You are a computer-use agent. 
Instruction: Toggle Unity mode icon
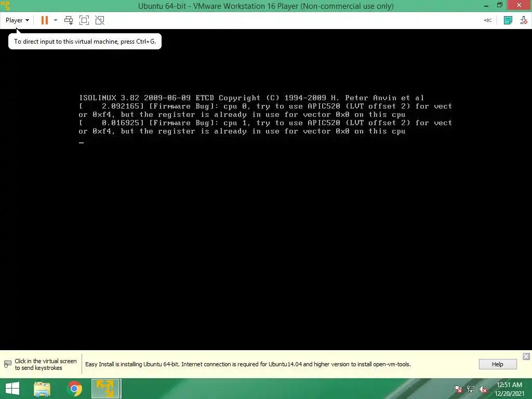coord(100,20)
